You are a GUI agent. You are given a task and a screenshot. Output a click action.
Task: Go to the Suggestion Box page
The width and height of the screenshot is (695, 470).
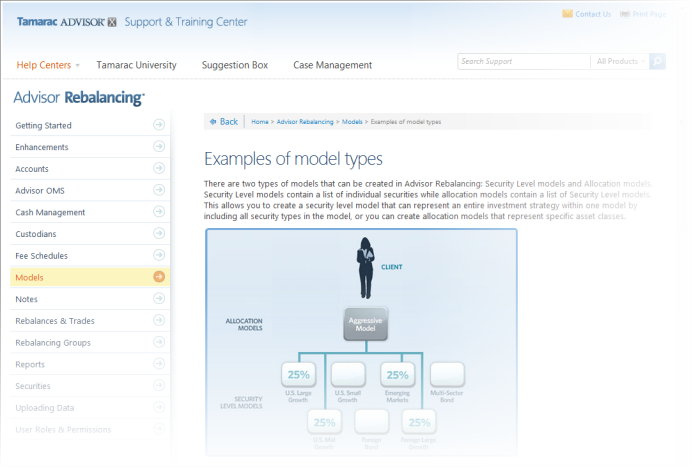tap(234, 65)
